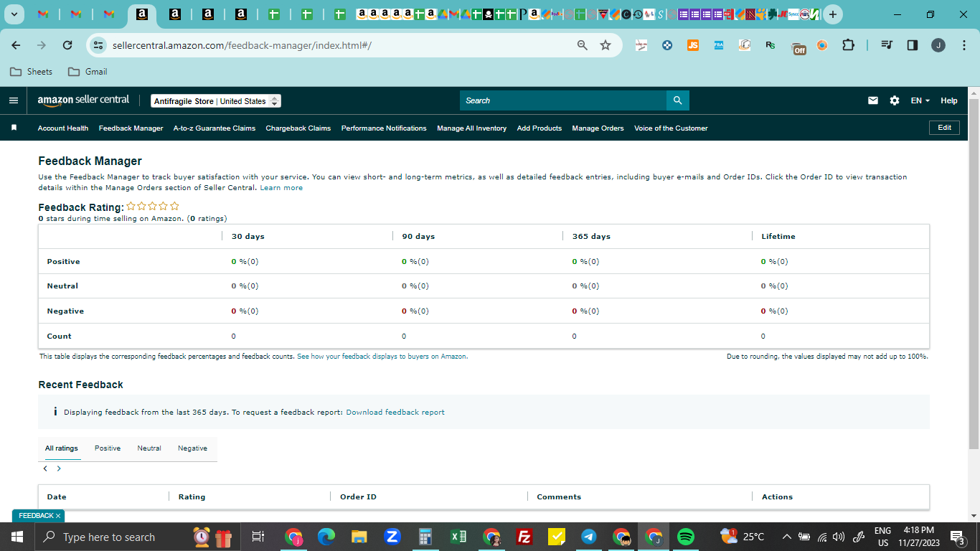Go to amazon seller central home logo
Viewport: 980px width, 551px height.
pos(83,100)
